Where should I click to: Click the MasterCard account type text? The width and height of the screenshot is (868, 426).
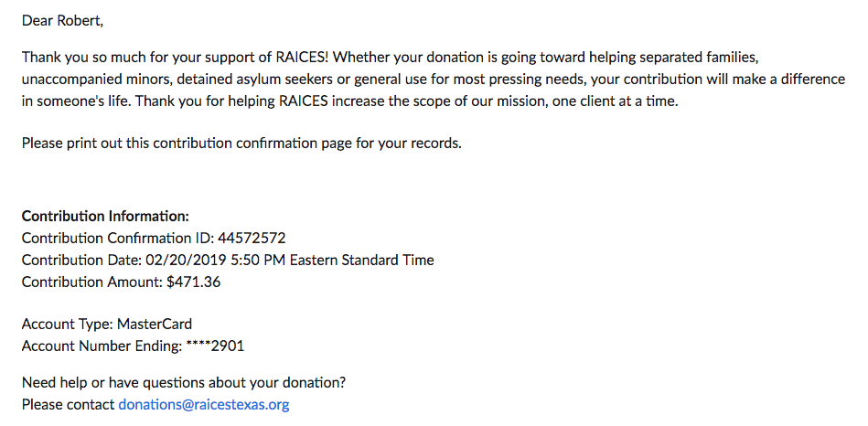pyautogui.click(x=155, y=324)
